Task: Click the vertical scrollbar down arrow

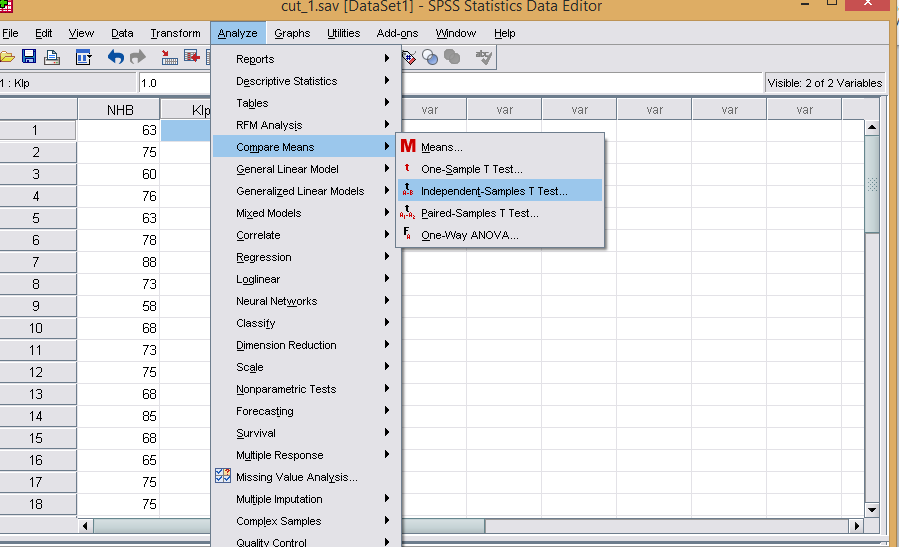Action: coord(871,509)
